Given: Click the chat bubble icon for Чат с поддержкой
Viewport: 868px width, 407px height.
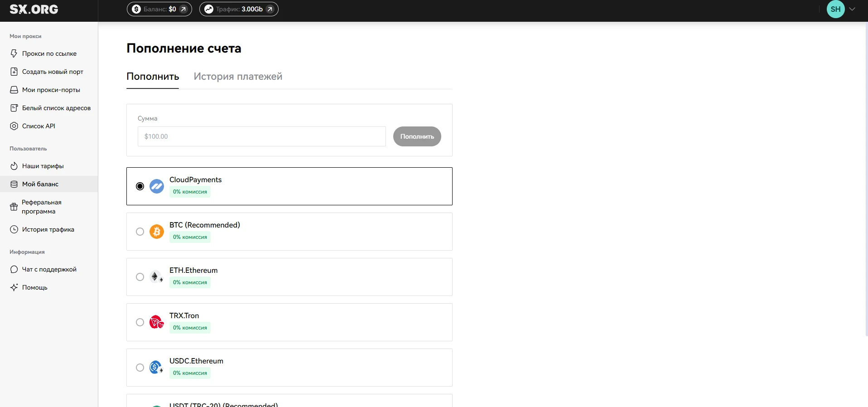Looking at the screenshot, I should pyautogui.click(x=14, y=269).
